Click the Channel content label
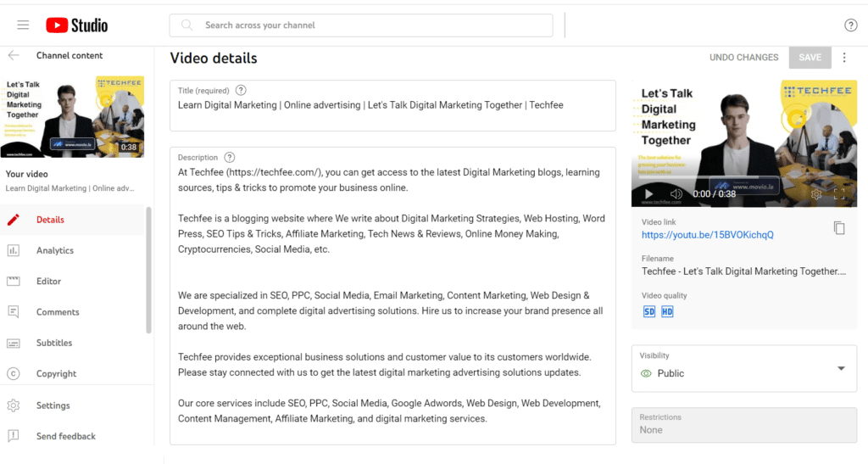The image size is (868, 464). pyautogui.click(x=70, y=55)
